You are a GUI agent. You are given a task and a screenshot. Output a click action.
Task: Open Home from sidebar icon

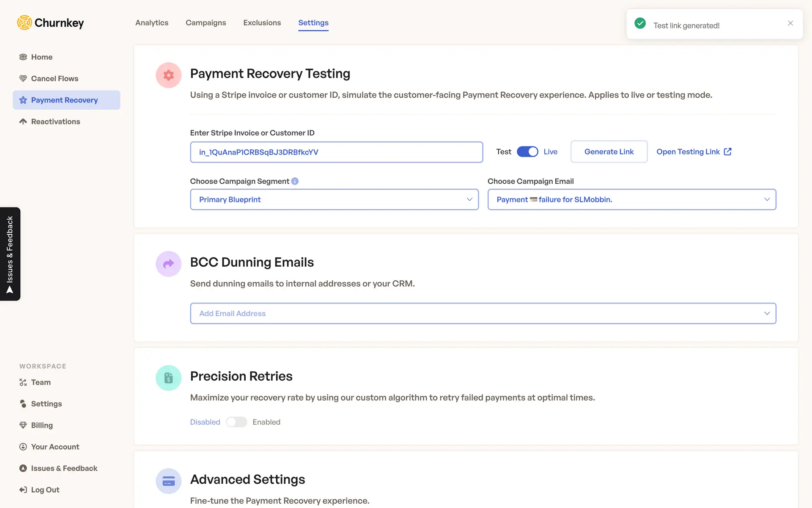(23, 57)
